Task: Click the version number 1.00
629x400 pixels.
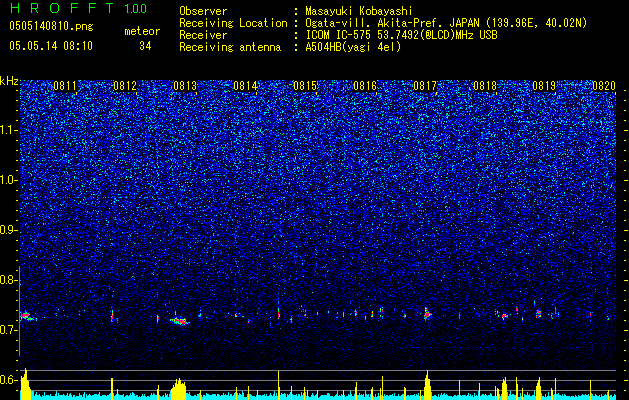Action: point(135,9)
